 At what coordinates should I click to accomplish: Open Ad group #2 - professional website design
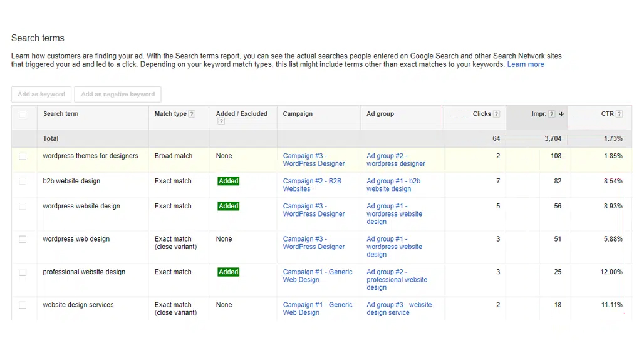(397, 280)
